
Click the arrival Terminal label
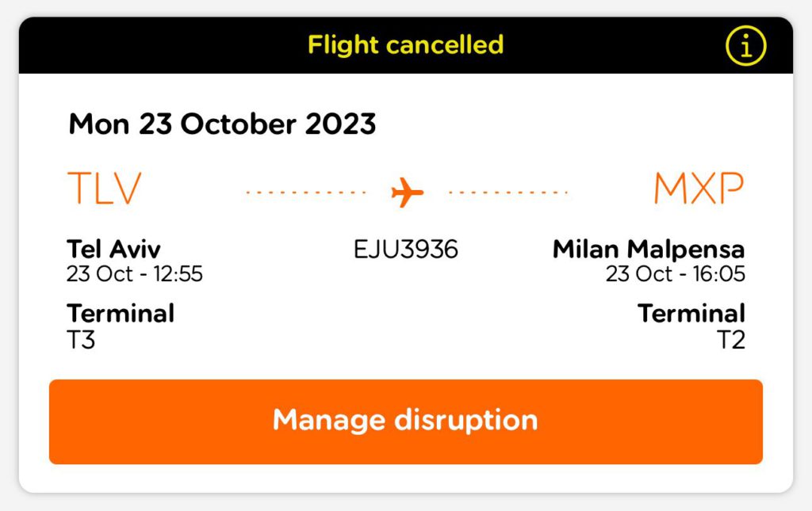tap(691, 314)
